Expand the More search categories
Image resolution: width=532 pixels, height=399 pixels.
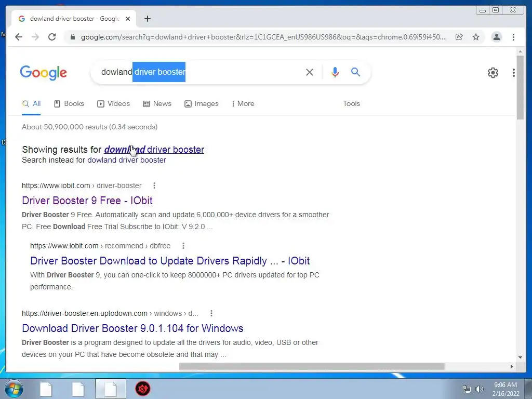(243, 104)
